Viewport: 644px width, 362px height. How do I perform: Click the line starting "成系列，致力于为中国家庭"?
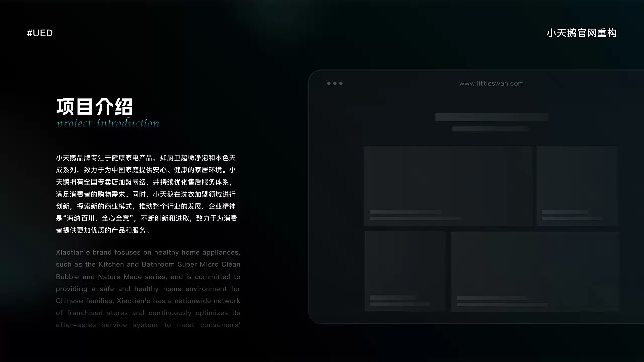(146, 170)
